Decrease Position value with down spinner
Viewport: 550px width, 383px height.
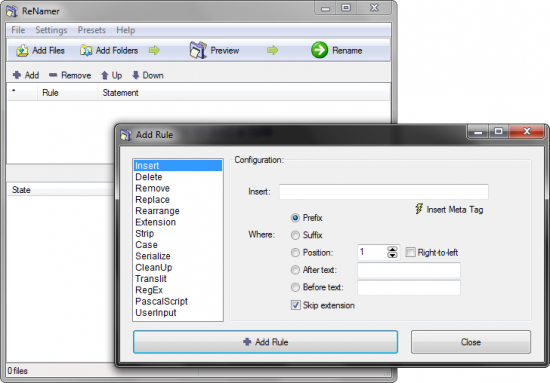click(x=392, y=255)
